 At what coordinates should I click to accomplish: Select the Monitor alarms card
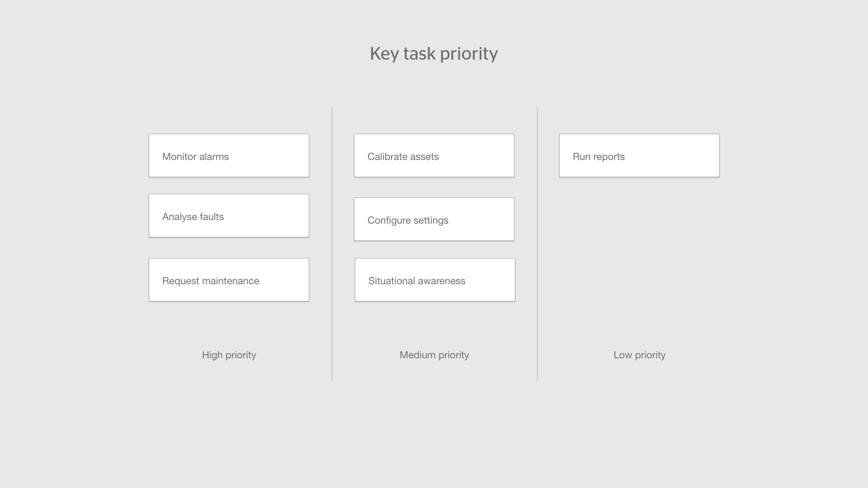(229, 155)
